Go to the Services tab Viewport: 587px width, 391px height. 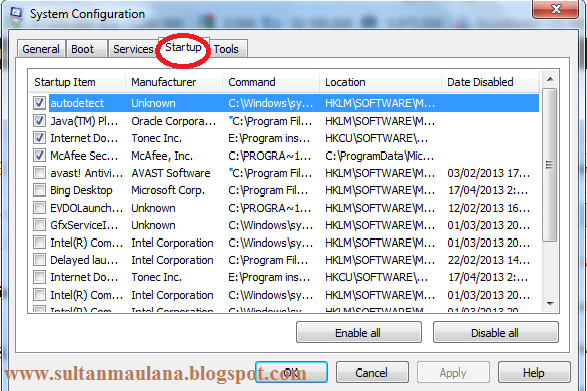point(133,49)
